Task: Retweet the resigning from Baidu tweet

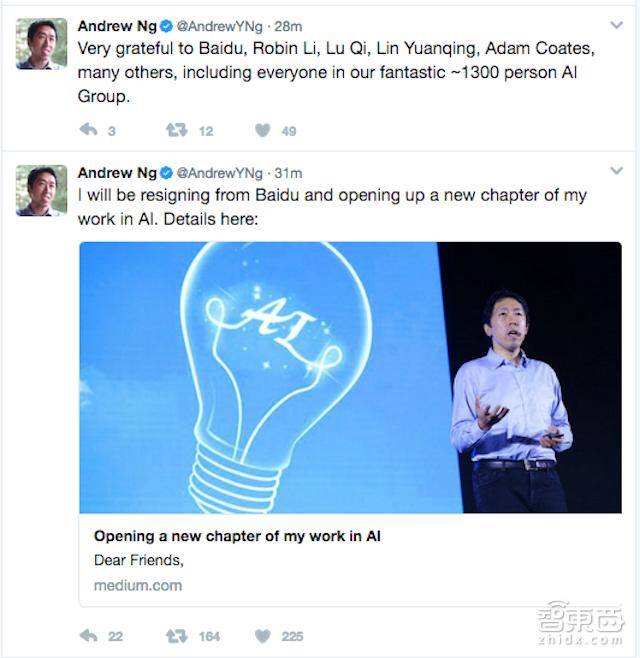Action: 177,636
